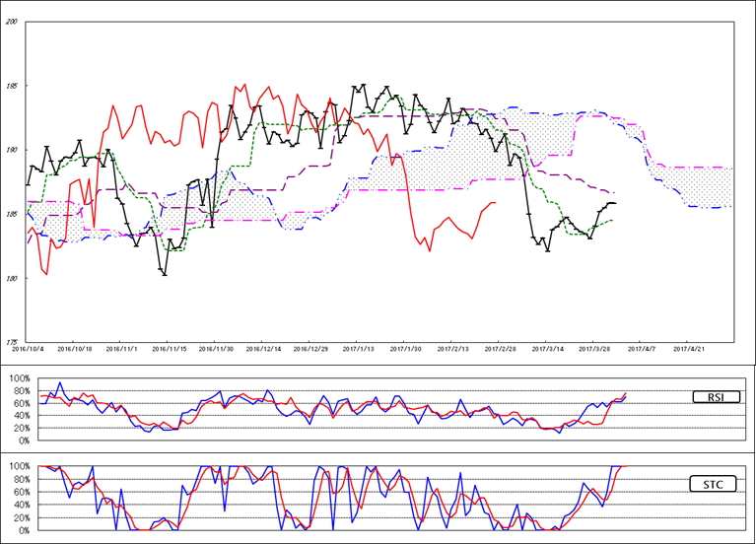Select the 2017/2/28 date axis label

(x=501, y=348)
